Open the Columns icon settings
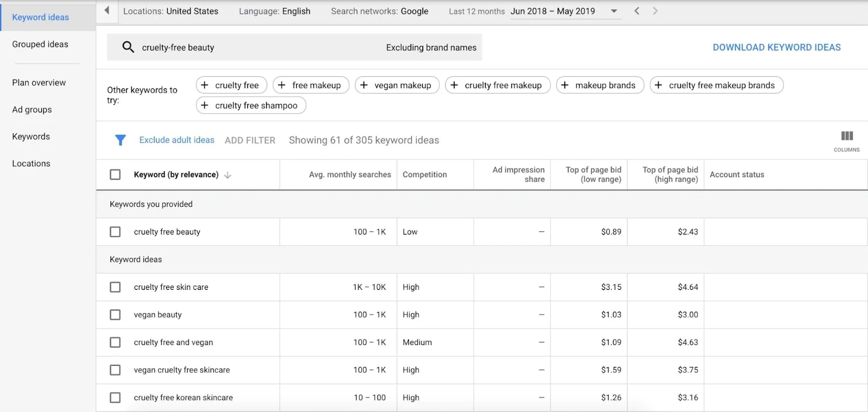This screenshot has width=868, height=412. tap(846, 140)
